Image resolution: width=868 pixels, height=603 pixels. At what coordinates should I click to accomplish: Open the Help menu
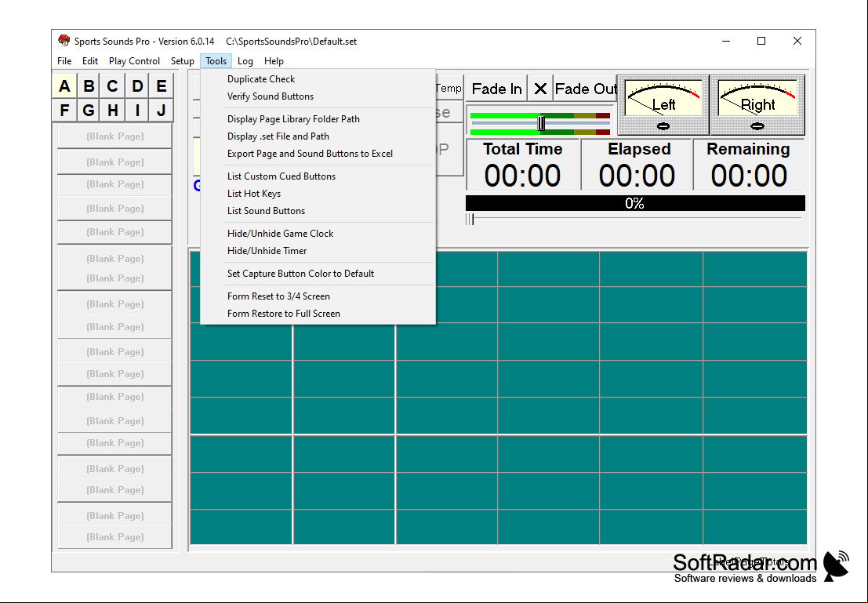pyautogui.click(x=274, y=61)
